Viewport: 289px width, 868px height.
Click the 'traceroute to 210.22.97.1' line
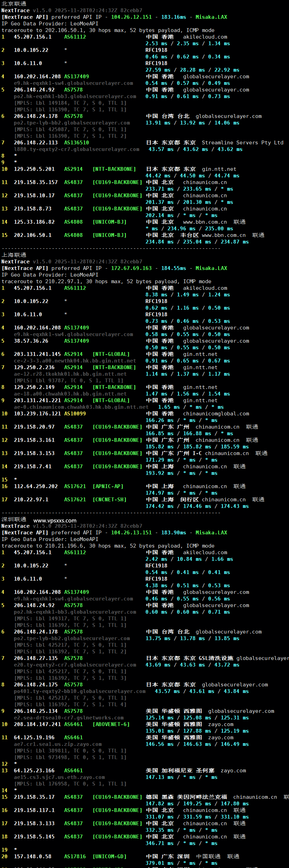pos(106,281)
